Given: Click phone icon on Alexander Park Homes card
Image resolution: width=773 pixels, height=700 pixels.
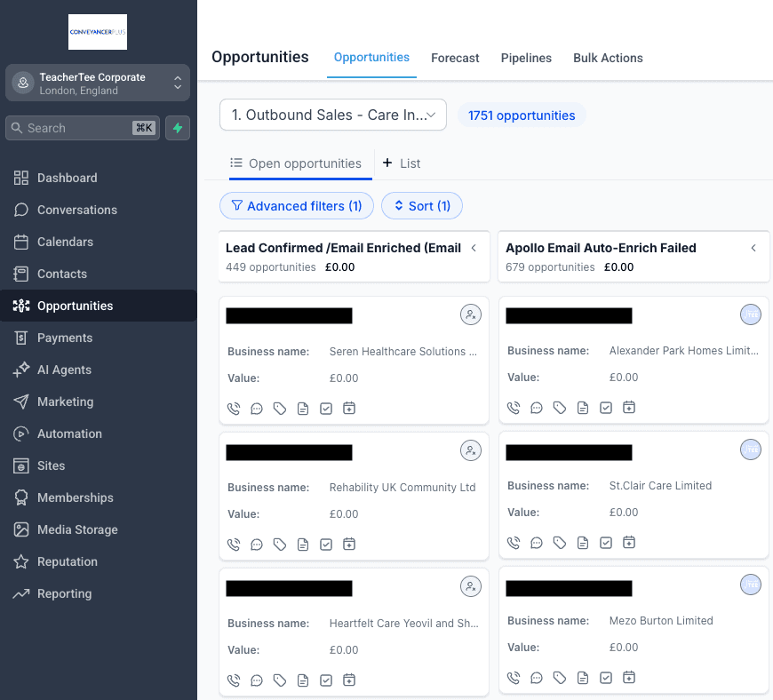Looking at the screenshot, I should coord(514,408).
